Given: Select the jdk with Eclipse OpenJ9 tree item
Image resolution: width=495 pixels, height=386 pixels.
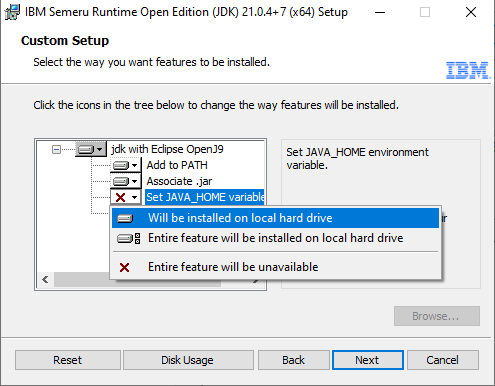Looking at the screenshot, I should click(167, 149).
